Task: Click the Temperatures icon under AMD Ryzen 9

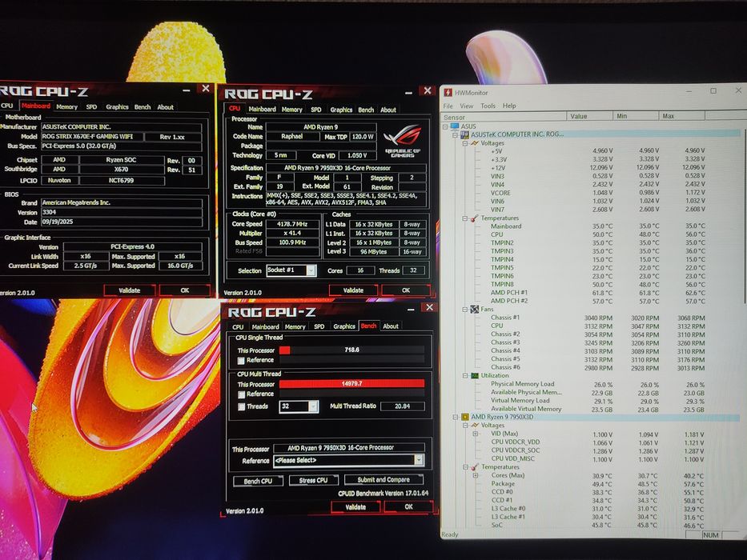Action: 475,467
